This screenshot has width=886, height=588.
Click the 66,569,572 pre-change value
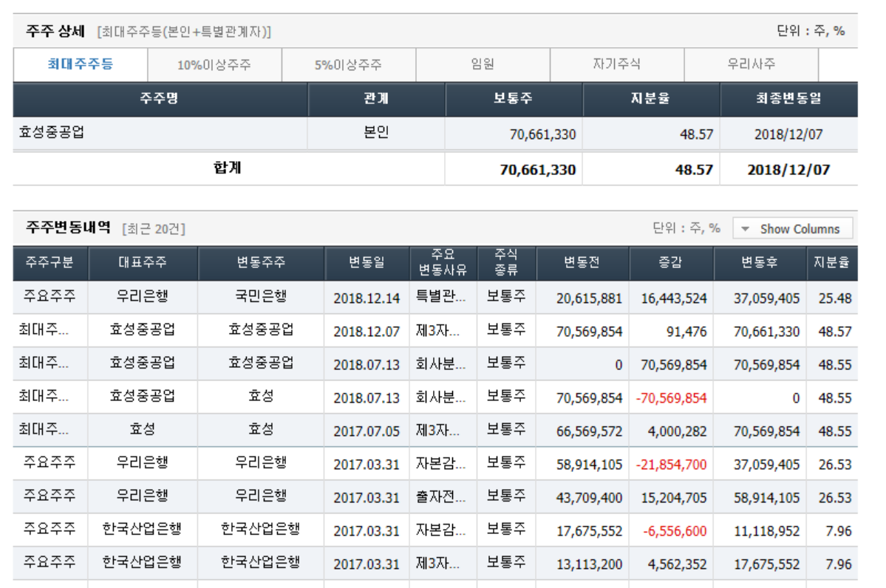(x=589, y=431)
